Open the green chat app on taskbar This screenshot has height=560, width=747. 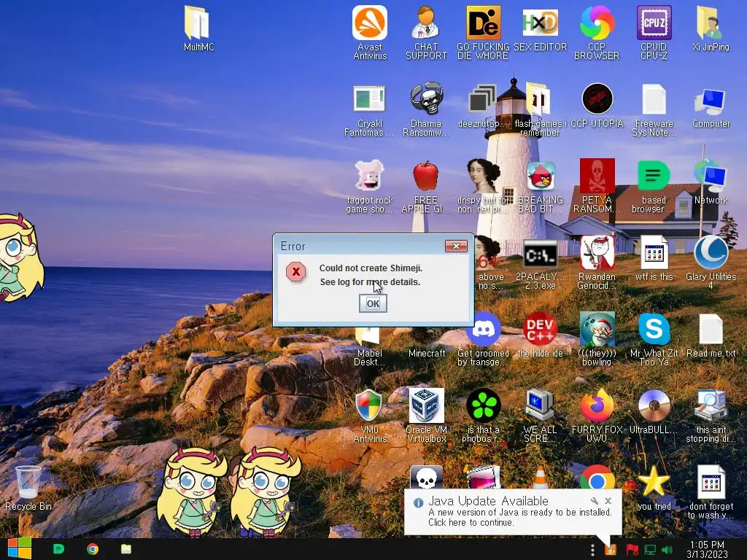pyautogui.click(x=58, y=549)
